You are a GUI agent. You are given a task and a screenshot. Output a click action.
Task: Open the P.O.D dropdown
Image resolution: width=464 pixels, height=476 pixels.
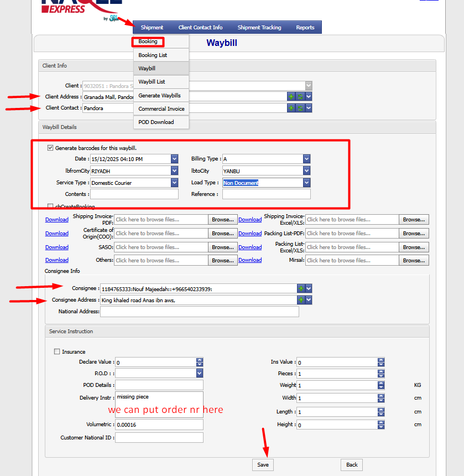[x=200, y=373]
